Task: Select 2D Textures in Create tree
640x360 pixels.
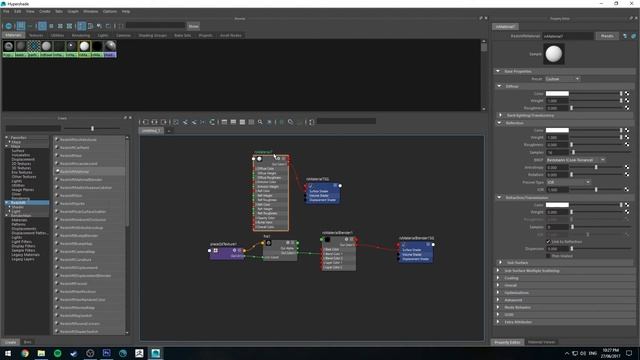Action: point(21,164)
